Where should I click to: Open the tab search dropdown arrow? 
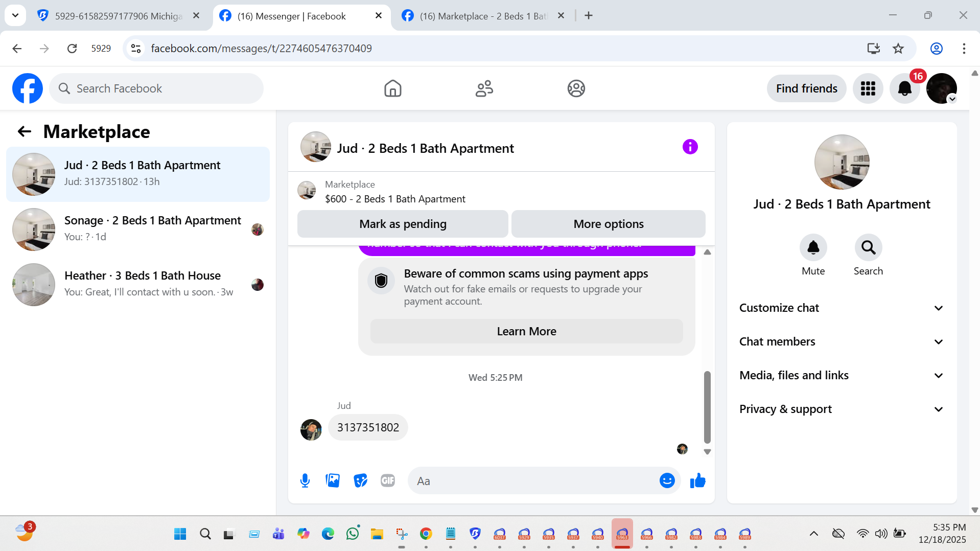pyautogui.click(x=15, y=15)
